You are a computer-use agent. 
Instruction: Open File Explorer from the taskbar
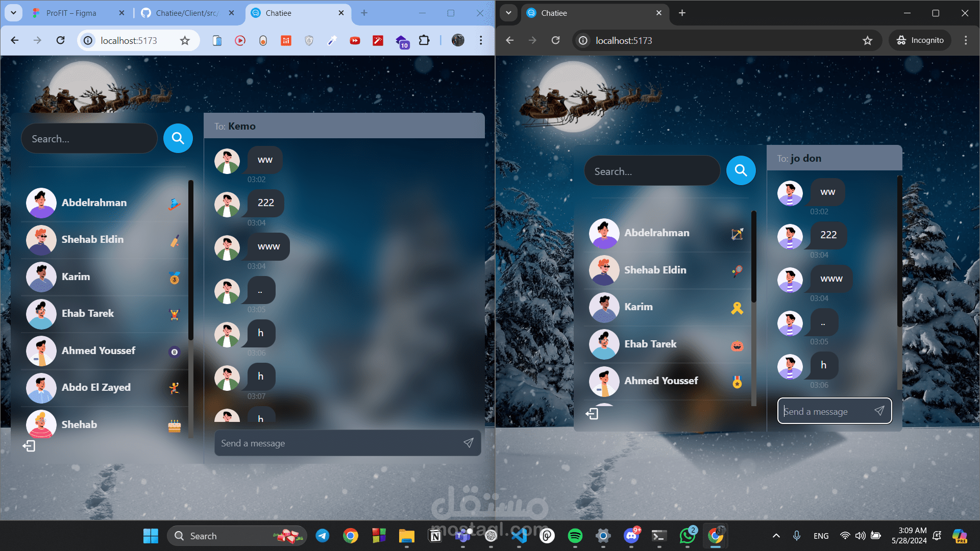[x=407, y=536]
